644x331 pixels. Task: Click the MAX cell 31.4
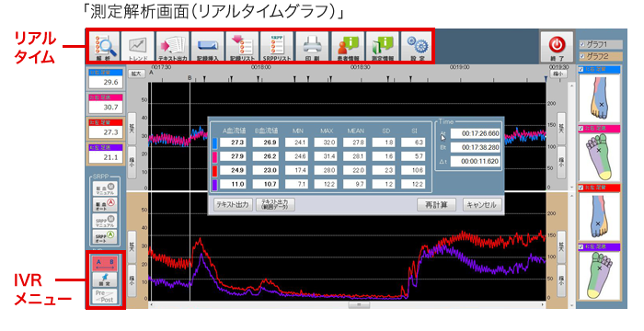point(326,156)
